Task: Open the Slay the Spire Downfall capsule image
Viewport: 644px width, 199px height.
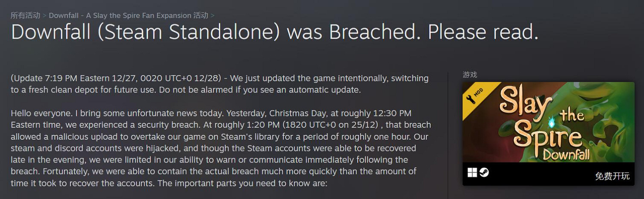Action: pyautogui.click(x=548, y=122)
